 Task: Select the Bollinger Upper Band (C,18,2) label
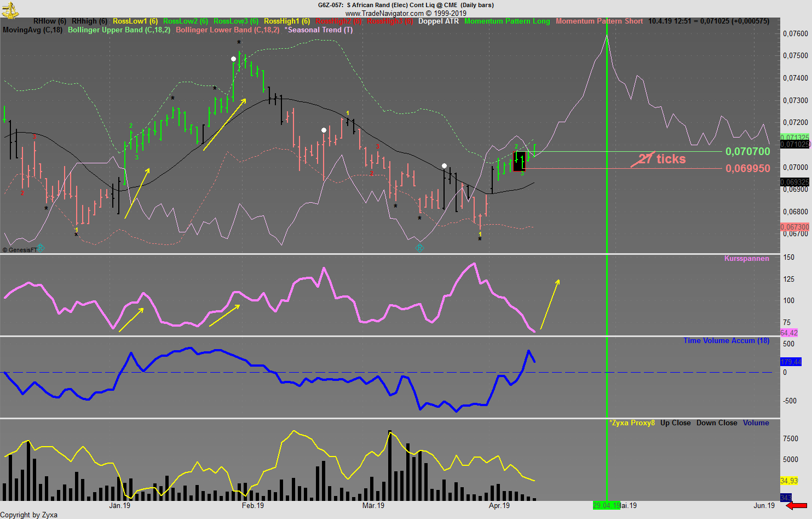(119, 30)
